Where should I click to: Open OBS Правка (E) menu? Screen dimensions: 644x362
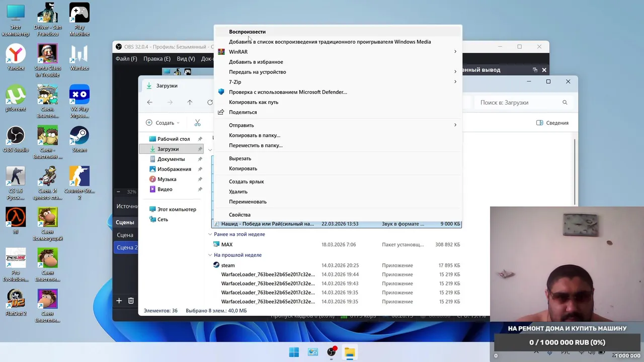click(x=157, y=59)
